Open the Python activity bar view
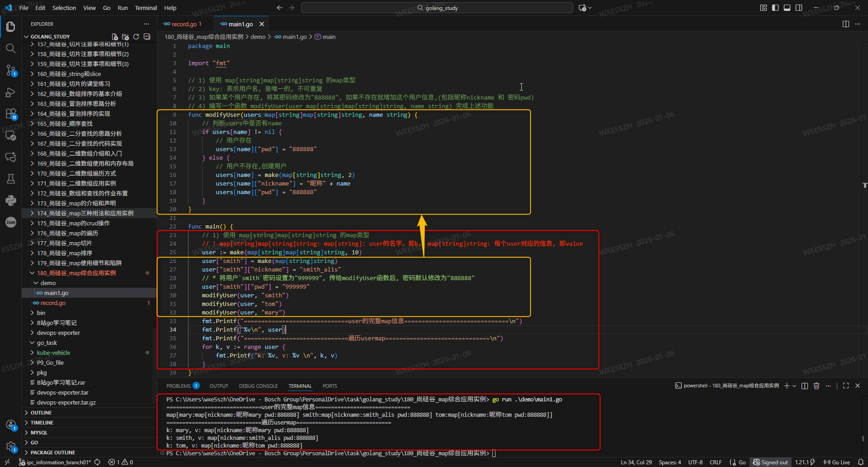This screenshot has width=868, height=467. (x=11, y=200)
